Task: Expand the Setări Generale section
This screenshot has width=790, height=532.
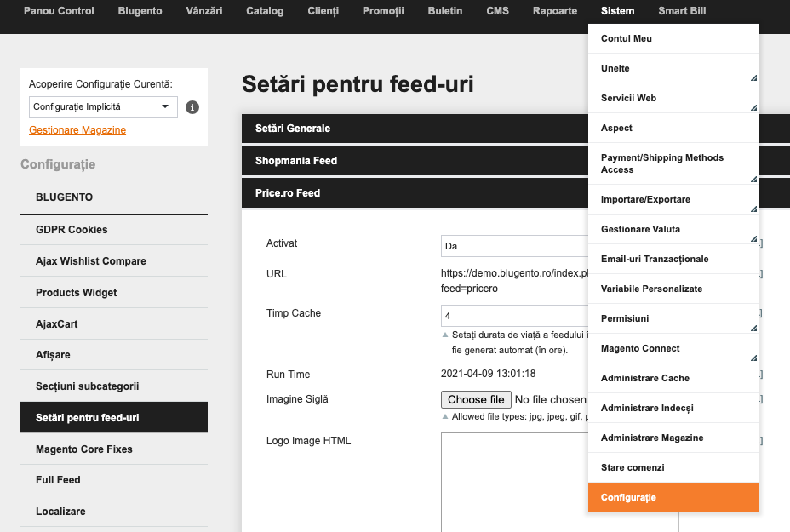Action: pos(415,129)
